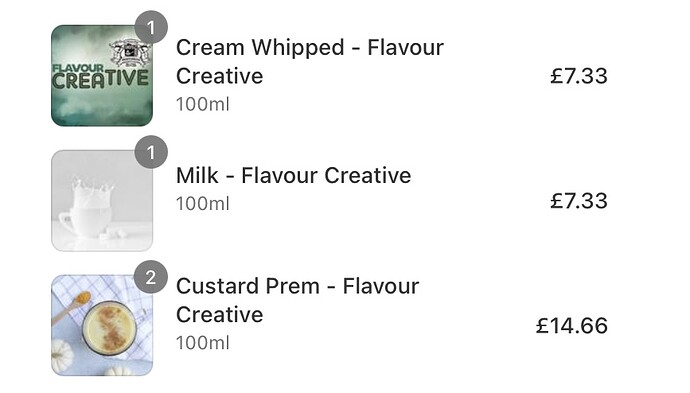The height and width of the screenshot is (393, 690).
Task: Select 100ml size under Cream Whipped
Action: [203, 105]
